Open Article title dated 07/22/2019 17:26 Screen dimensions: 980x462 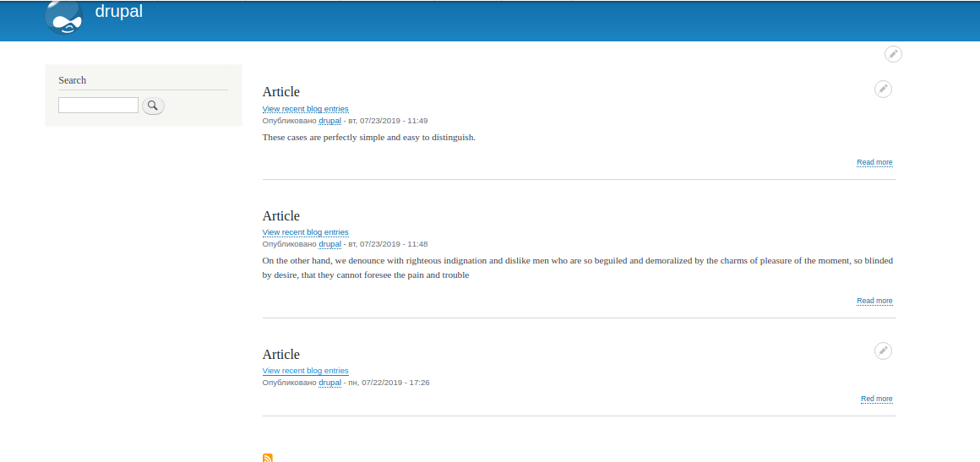[x=281, y=355]
